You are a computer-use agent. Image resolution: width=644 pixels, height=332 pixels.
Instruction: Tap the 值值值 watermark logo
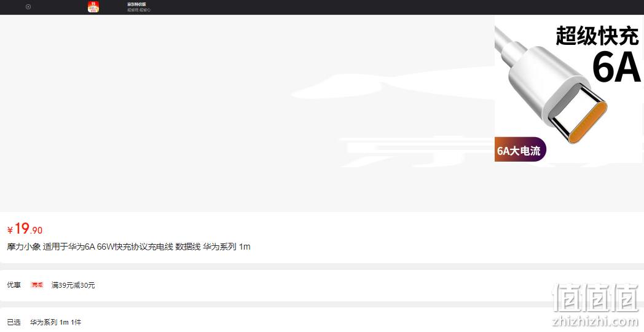(x=595, y=298)
